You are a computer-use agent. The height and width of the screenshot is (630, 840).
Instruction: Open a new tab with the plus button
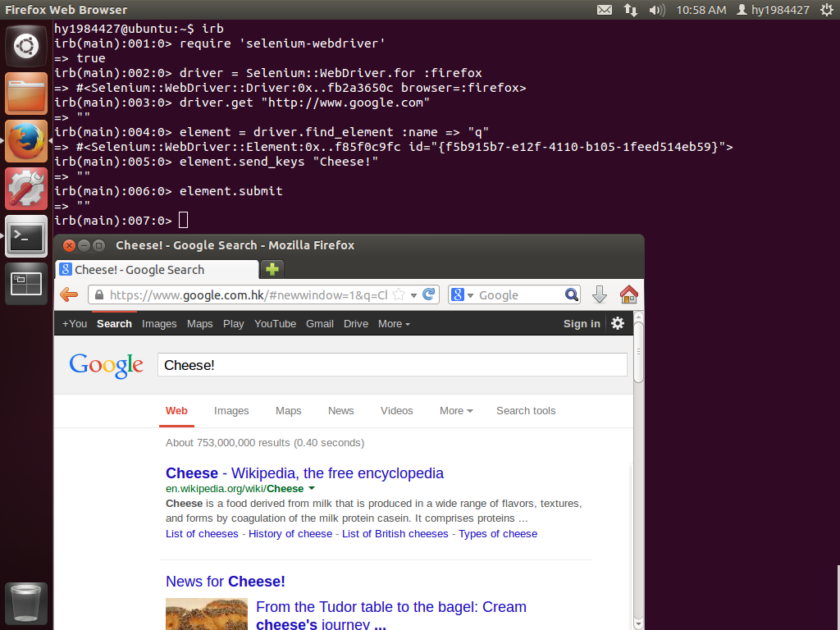(x=272, y=269)
